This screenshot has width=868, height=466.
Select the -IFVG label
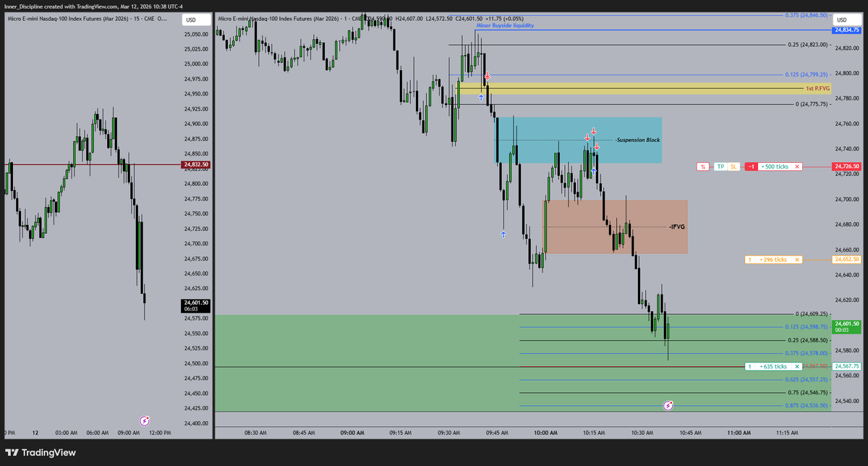tap(676, 226)
